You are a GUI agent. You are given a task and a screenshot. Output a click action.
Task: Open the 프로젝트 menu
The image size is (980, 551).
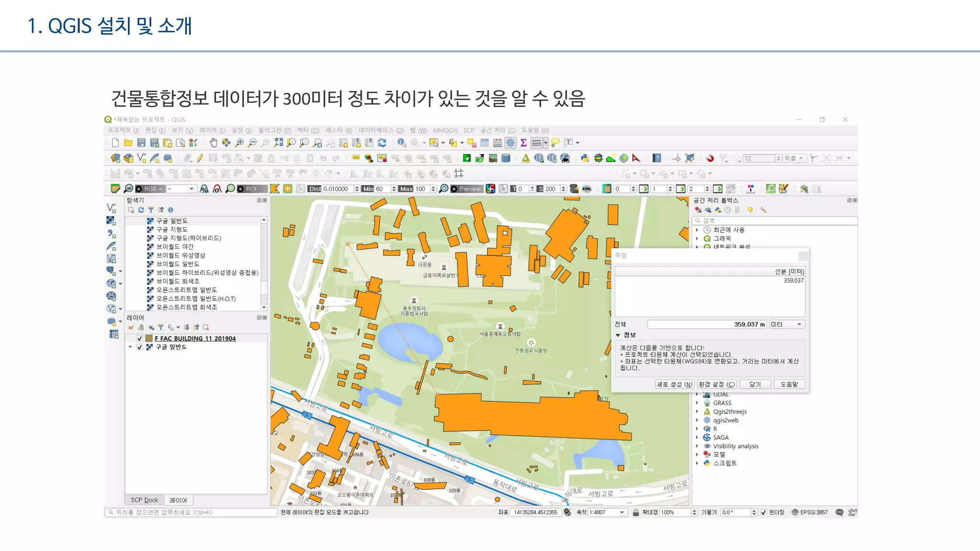point(123,130)
